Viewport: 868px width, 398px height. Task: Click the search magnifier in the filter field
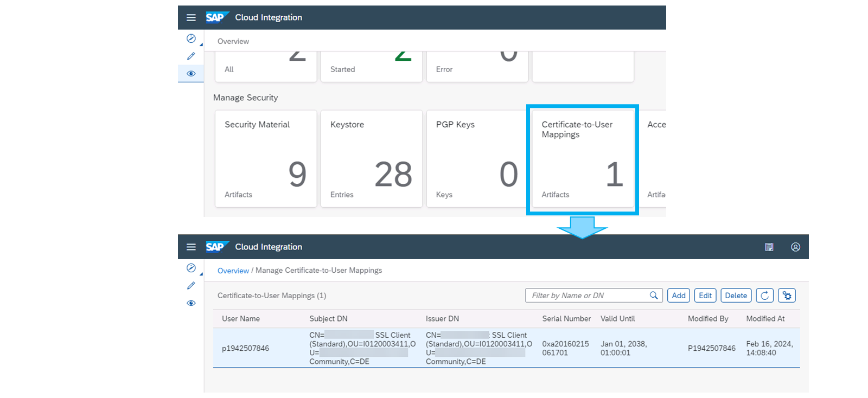click(x=654, y=296)
